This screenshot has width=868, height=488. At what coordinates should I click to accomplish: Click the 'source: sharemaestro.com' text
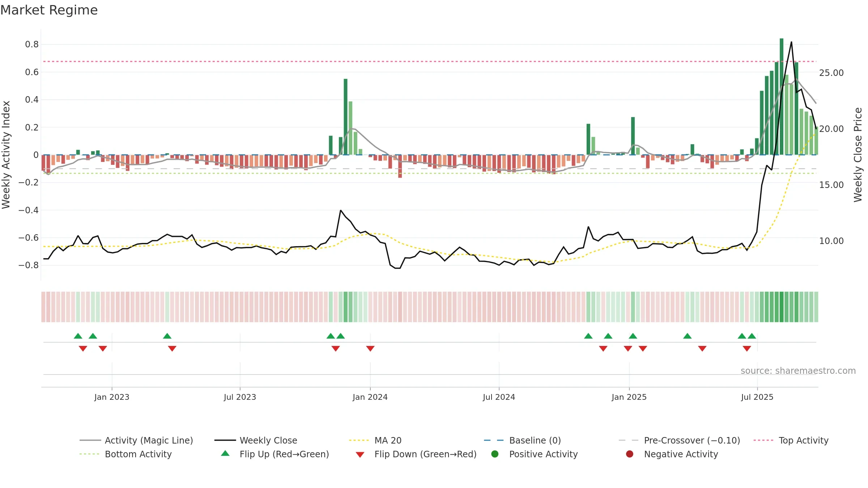pos(798,371)
